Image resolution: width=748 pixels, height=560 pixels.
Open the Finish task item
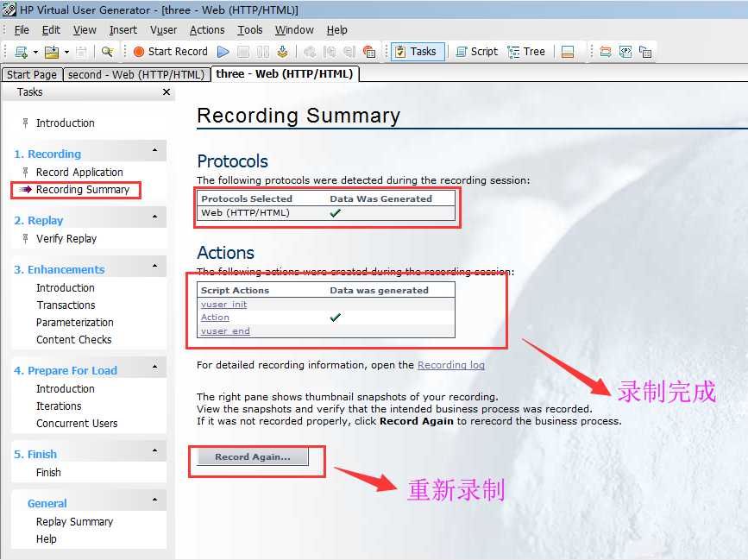point(48,473)
